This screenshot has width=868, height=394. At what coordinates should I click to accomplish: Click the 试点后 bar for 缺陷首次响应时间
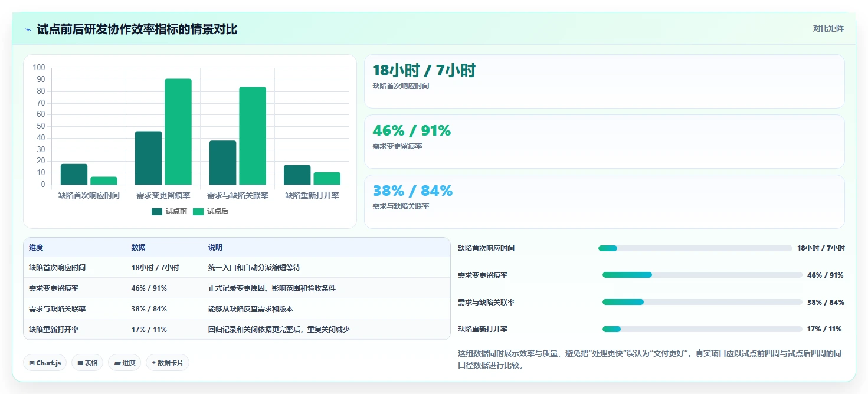click(104, 181)
